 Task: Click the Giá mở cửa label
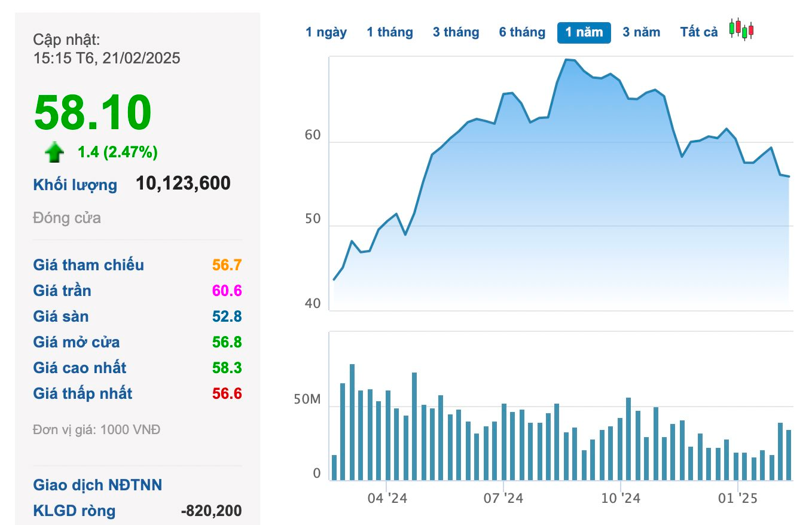tap(77, 342)
